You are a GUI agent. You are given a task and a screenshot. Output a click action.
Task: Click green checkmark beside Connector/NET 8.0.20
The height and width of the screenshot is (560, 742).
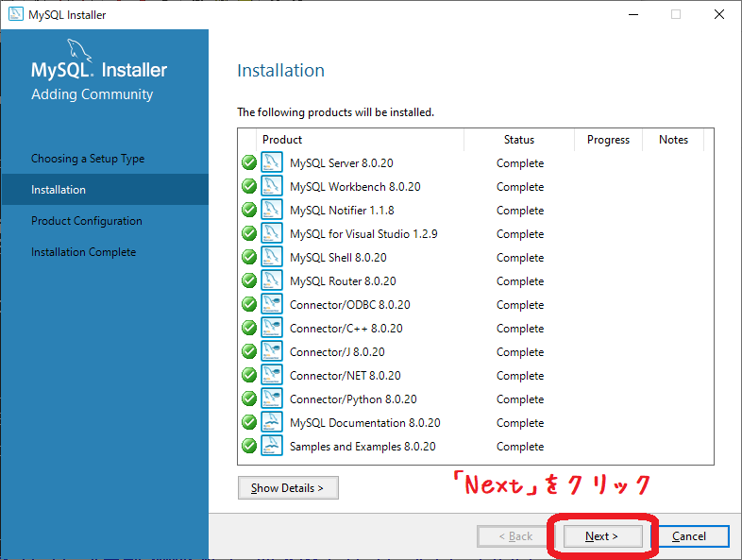point(249,375)
